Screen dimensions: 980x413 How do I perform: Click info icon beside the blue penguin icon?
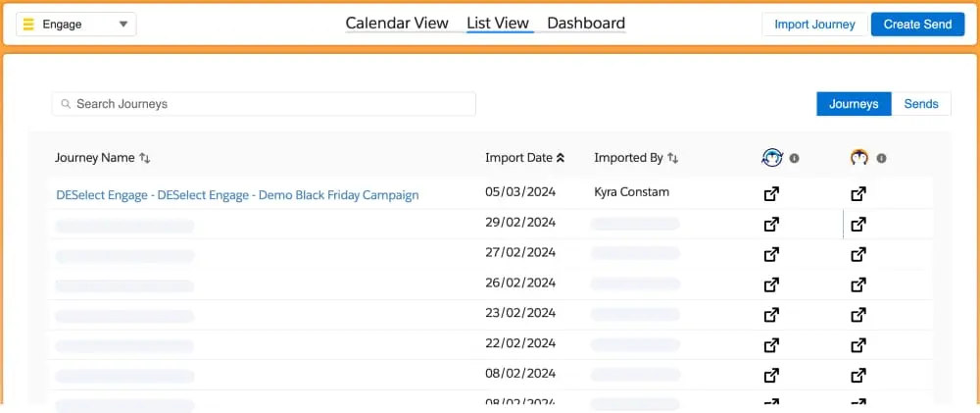coord(795,158)
